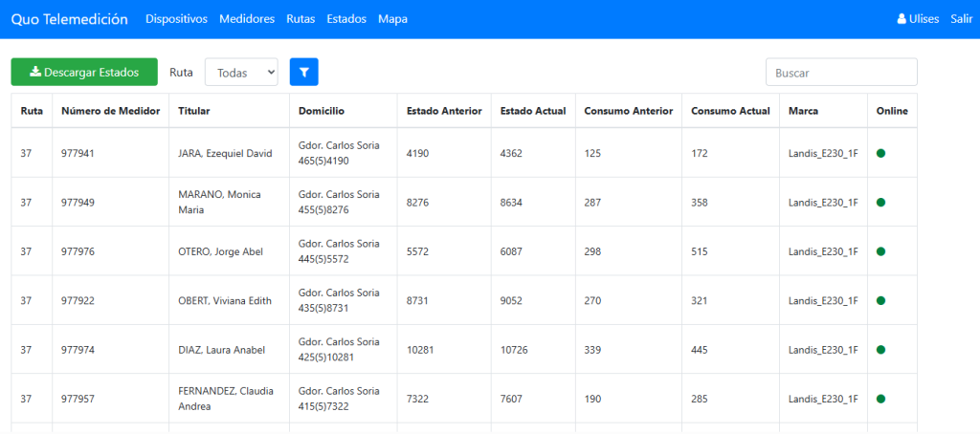Click Consumo Actual column header
The width and height of the screenshot is (980, 434).
coord(730,111)
